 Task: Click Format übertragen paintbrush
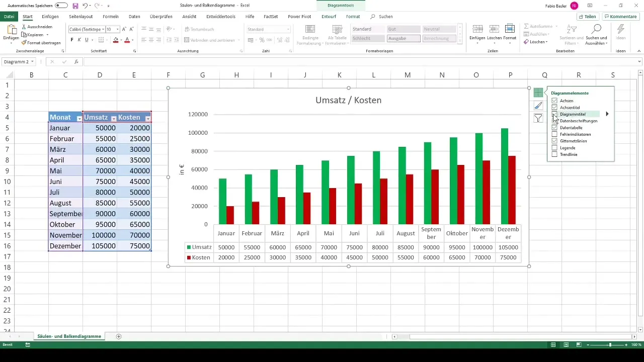[x=24, y=42]
